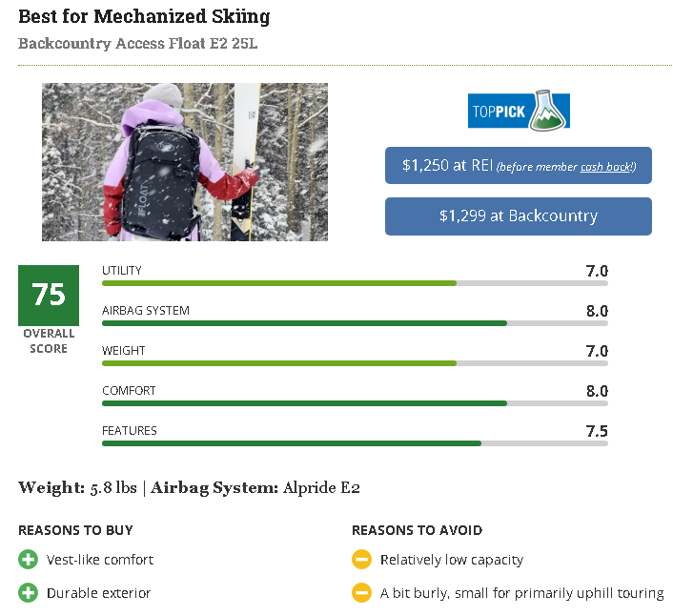Click the yellow minus icon beside Relatively low capacity
The image size is (673, 616).
pos(361,560)
